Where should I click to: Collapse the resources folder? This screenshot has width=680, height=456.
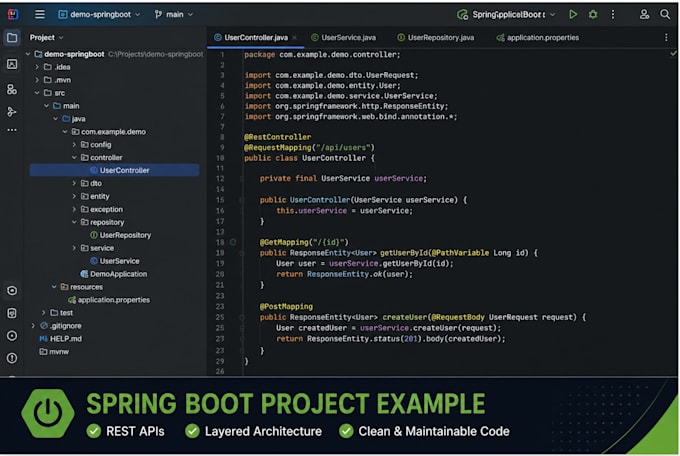coord(54,287)
